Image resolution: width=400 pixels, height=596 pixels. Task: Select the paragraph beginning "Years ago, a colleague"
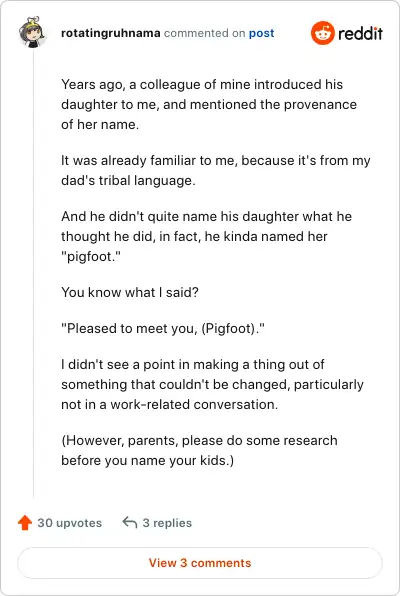point(209,104)
